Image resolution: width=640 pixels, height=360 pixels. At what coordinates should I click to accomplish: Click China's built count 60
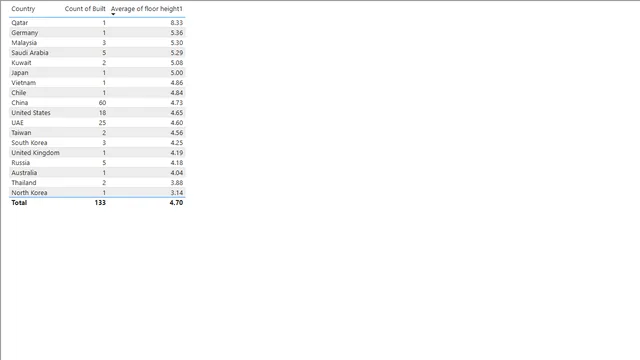click(x=102, y=102)
